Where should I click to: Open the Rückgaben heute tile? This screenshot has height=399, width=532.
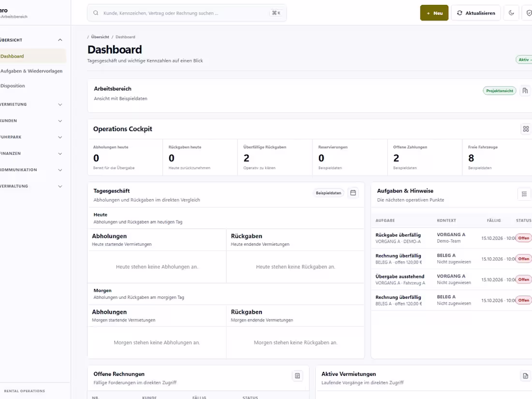(x=200, y=157)
